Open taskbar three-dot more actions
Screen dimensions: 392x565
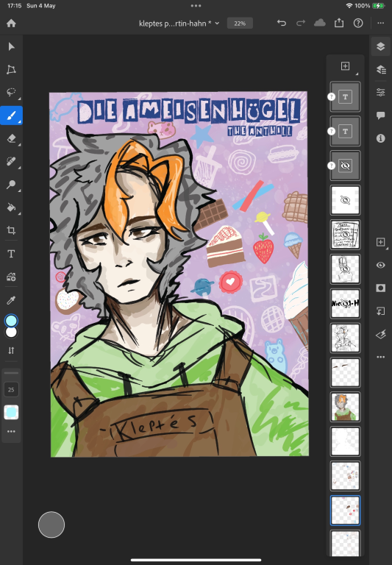coord(380,357)
